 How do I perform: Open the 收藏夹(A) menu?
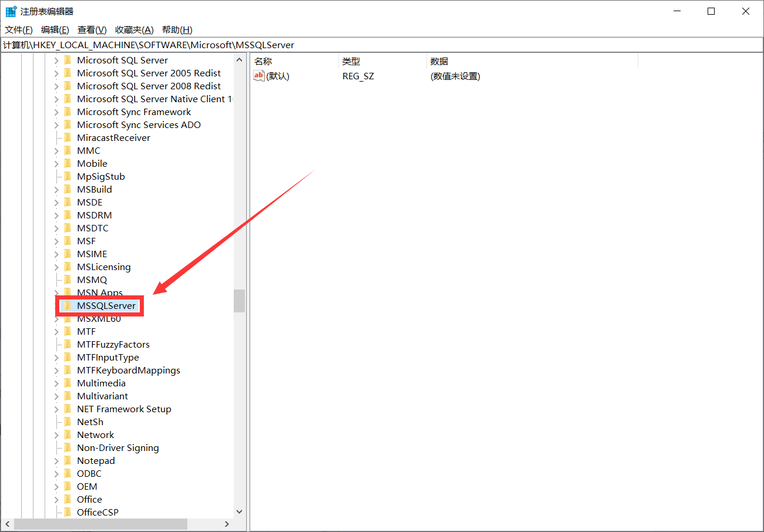[134, 30]
